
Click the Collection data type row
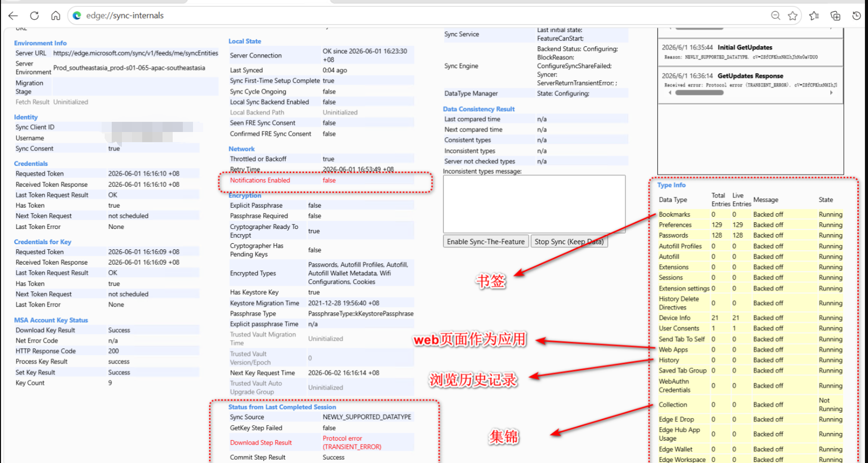click(750, 405)
